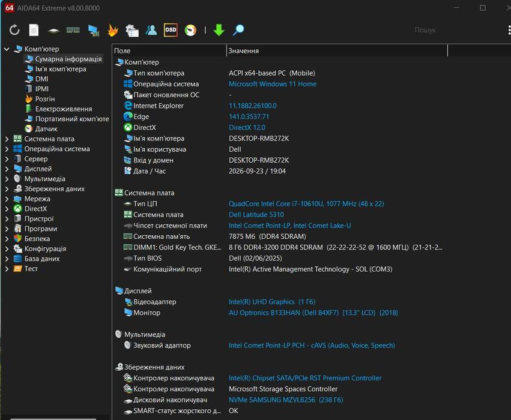Expand the DirectX tree node

coord(7,209)
